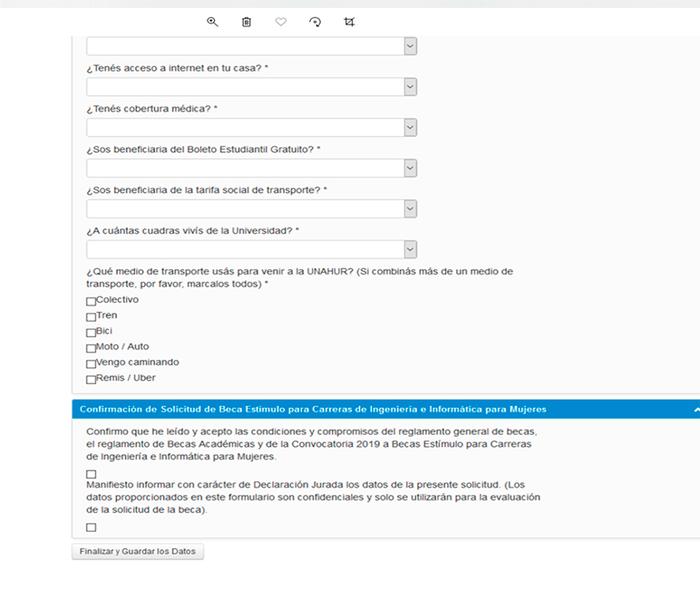The height and width of the screenshot is (590, 700).
Task: Check the Colectivo checkbox
Action: tap(91, 301)
